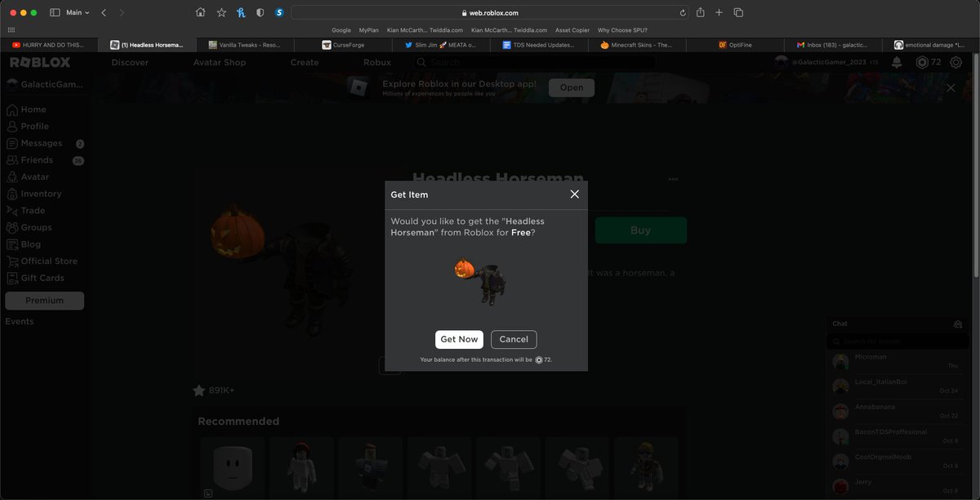The height and width of the screenshot is (500, 980).
Task: Open Discover in Roblox navigation
Action: [130, 62]
